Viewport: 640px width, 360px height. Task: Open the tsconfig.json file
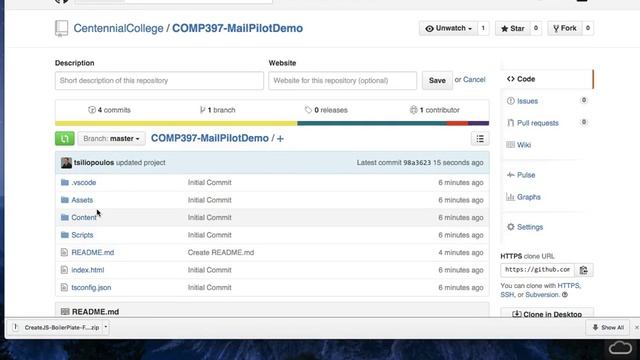pos(91,288)
